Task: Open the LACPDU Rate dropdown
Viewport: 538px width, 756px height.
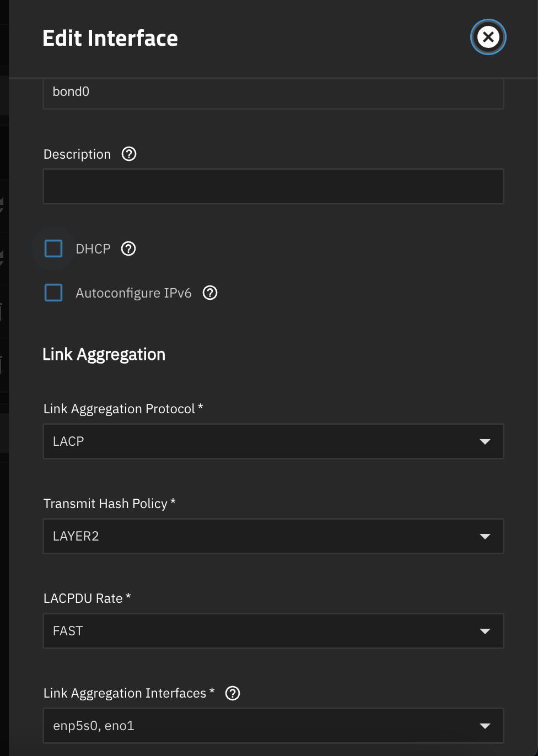Action: [x=273, y=631]
